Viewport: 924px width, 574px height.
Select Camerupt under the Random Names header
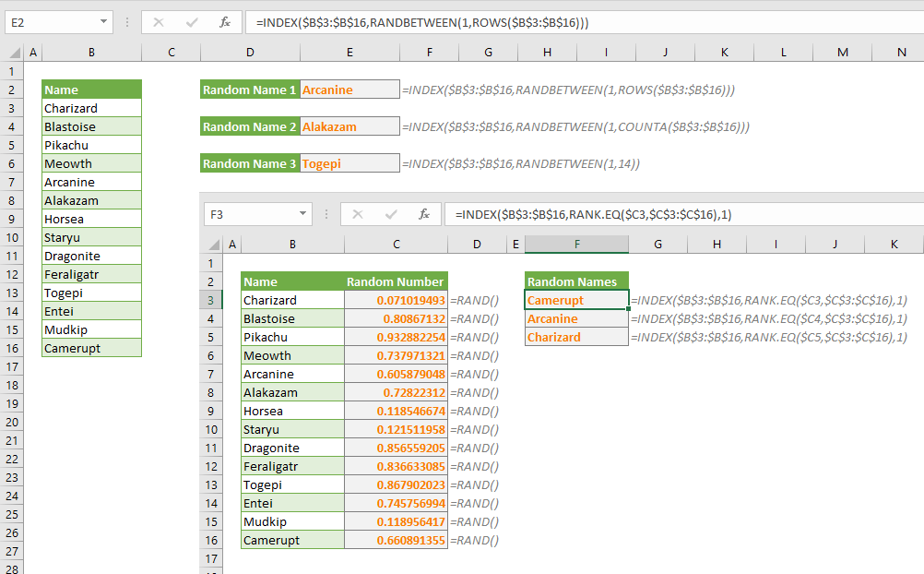[x=576, y=300]
